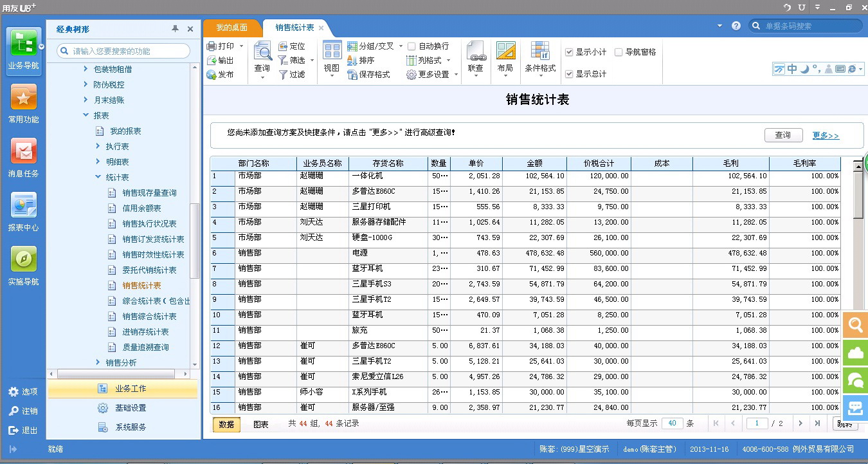Expand 防伪税控 tree node

click(x=86, y=84)
